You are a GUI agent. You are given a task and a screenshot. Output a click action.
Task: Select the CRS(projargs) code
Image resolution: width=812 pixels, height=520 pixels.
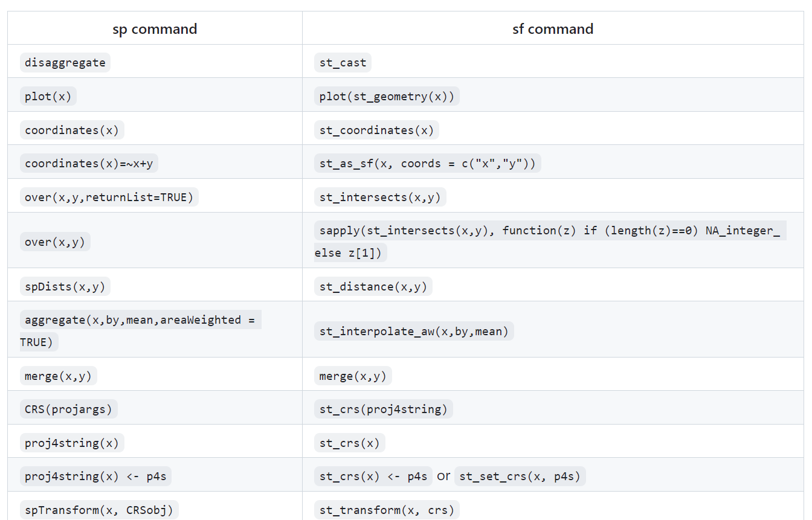point(68,409)
